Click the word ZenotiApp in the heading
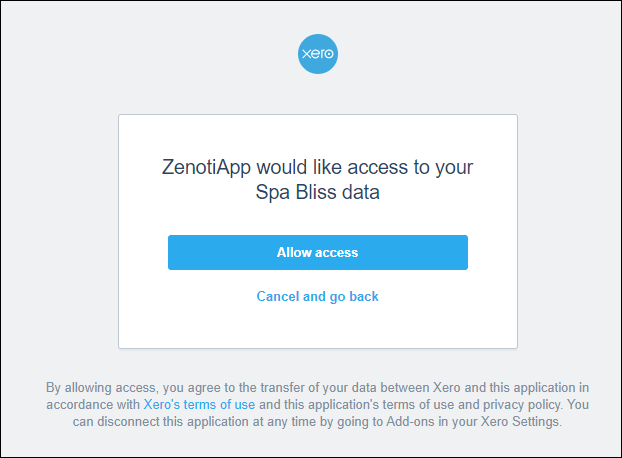 206,168
